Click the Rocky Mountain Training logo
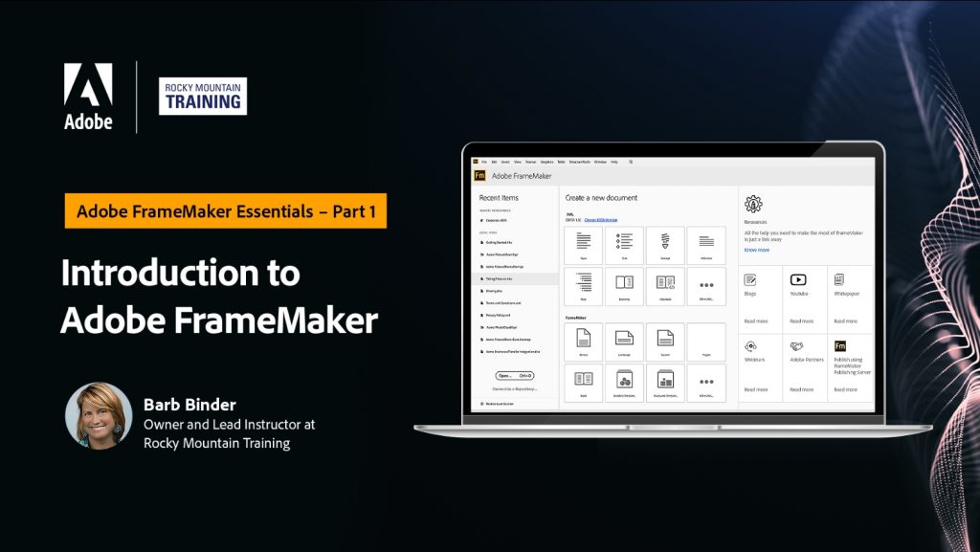This screenshot has height=552, width=980. coord(203,97)
